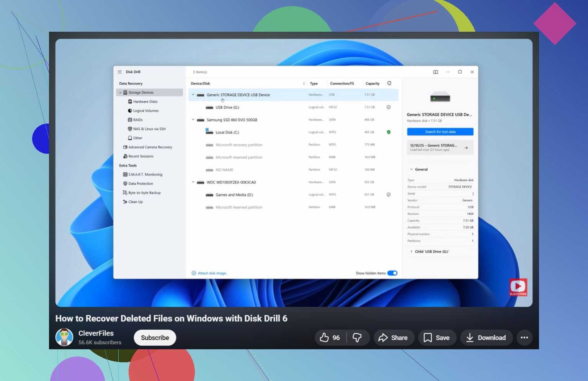The image size is (588, 381).
Task: Collapse WDC WD1003FZEX-00K3CA0 row
Action: coord(193,182)
